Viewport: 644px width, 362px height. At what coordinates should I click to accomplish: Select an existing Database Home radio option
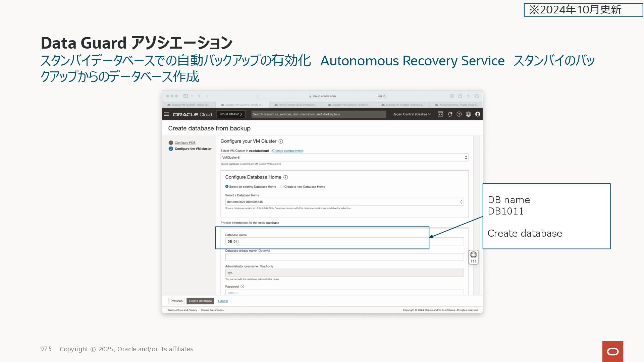[x=227, y=187]
